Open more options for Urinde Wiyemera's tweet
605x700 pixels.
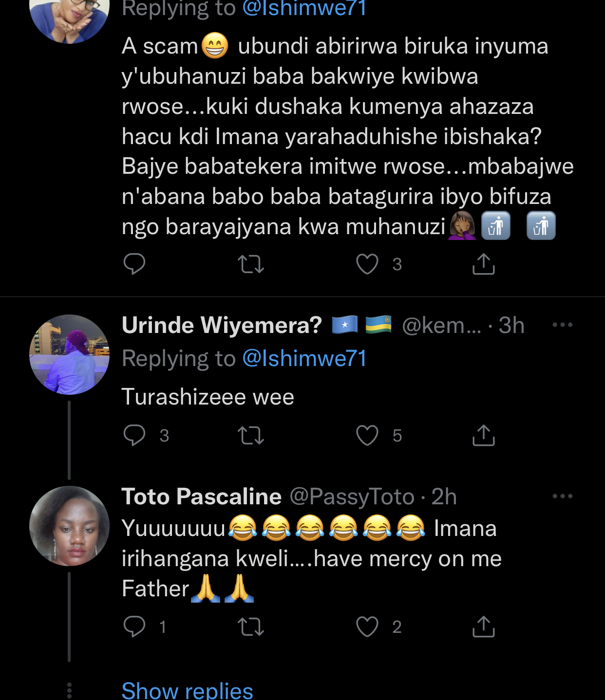click(562, 325)
